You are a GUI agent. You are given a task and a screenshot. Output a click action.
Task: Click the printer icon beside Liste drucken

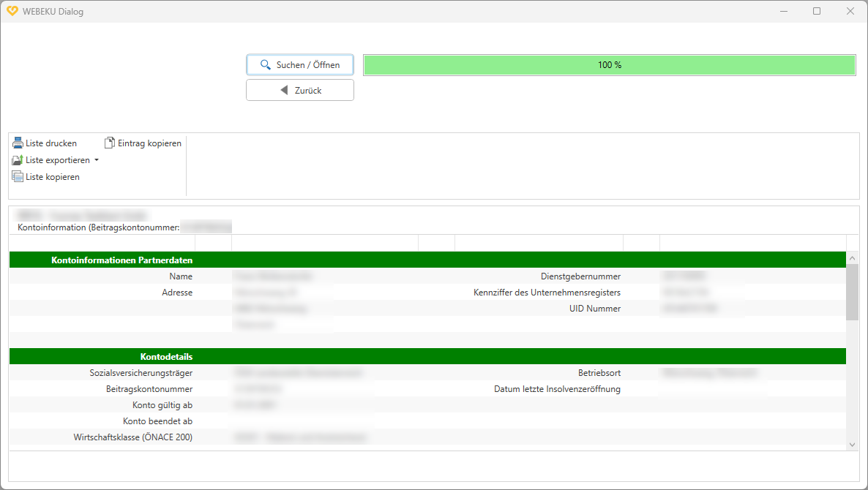click(x=17, y=143)
